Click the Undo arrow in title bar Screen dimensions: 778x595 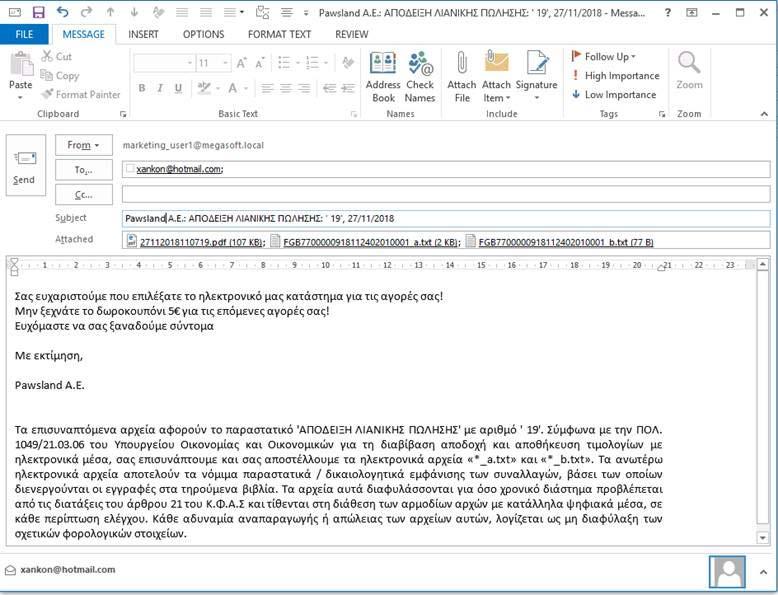click(x=63, y=12)
